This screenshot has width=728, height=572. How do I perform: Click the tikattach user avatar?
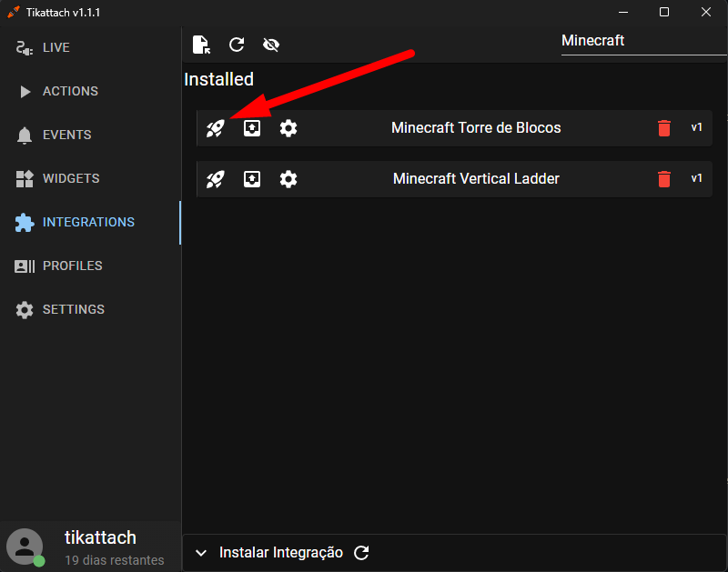25,547
